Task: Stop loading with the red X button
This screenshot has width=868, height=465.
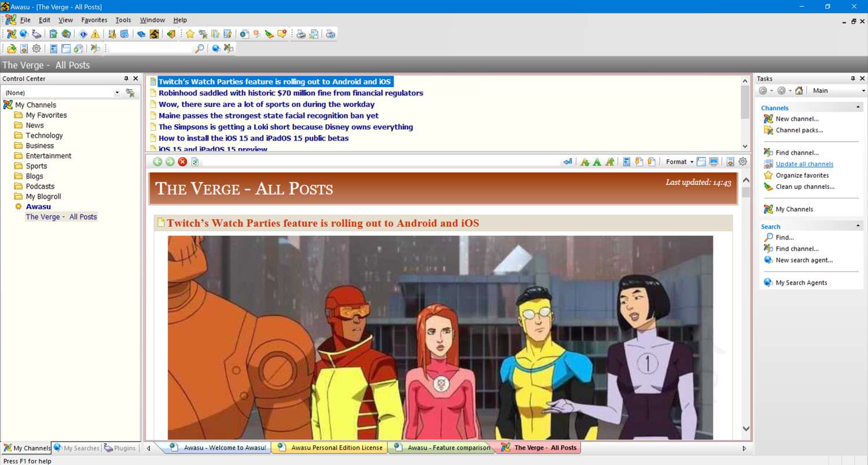Action: 182,162
